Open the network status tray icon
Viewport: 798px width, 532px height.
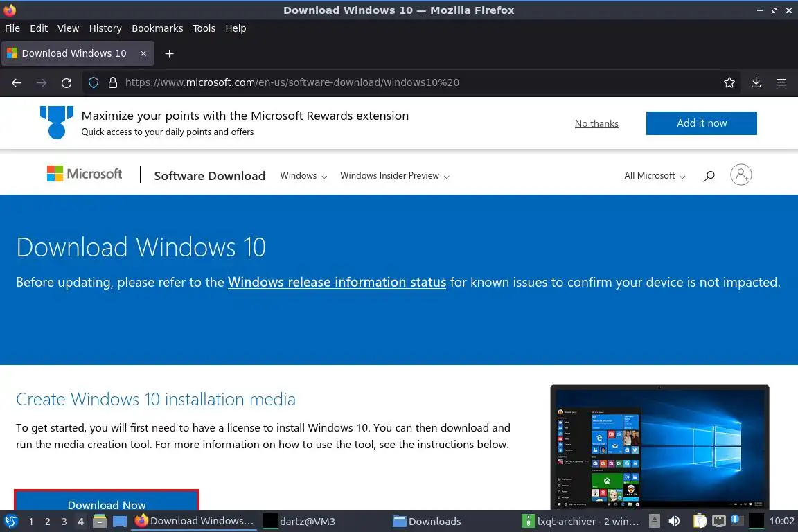coord(718,522)
